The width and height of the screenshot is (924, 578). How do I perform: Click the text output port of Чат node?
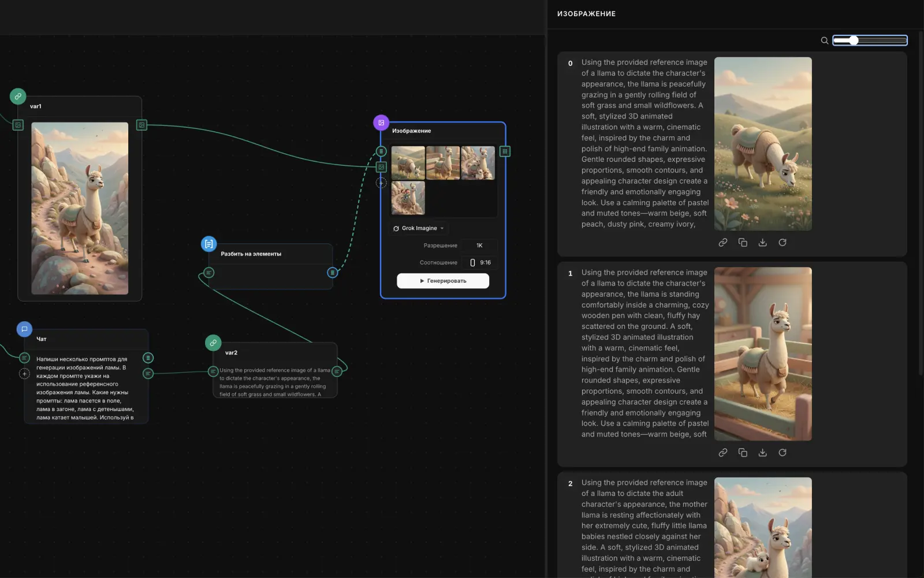pos(148,373)
